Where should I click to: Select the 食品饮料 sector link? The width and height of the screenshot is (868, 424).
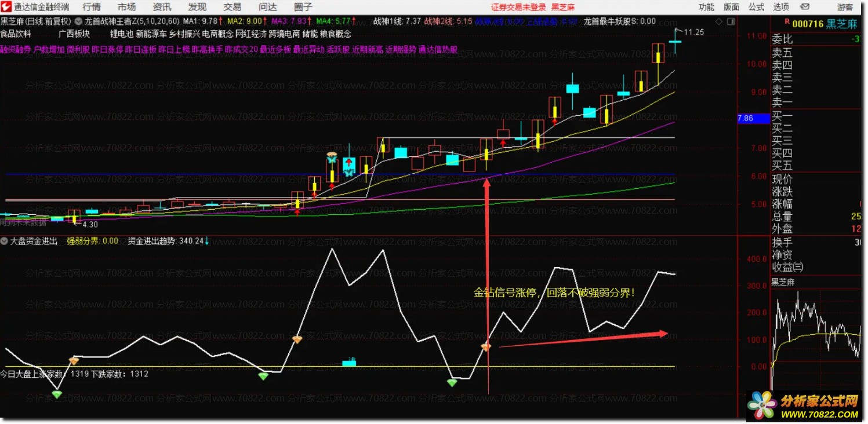point(16,34)
